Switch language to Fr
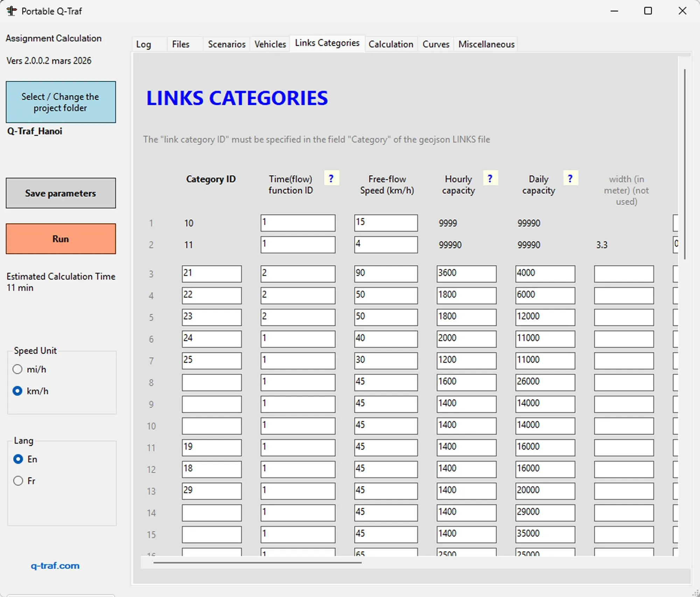This screenshot has width=700, height=597. pyautogui.click(x=18, y=481)
